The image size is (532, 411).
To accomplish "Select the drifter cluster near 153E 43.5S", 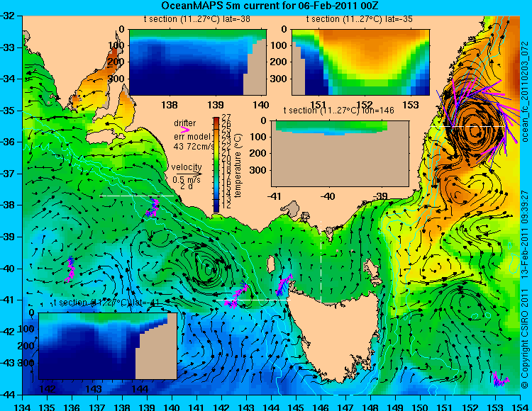I will (501, 380).
